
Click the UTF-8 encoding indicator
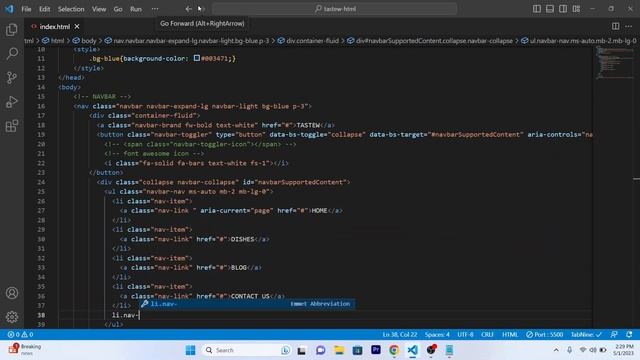coord(465,334)
